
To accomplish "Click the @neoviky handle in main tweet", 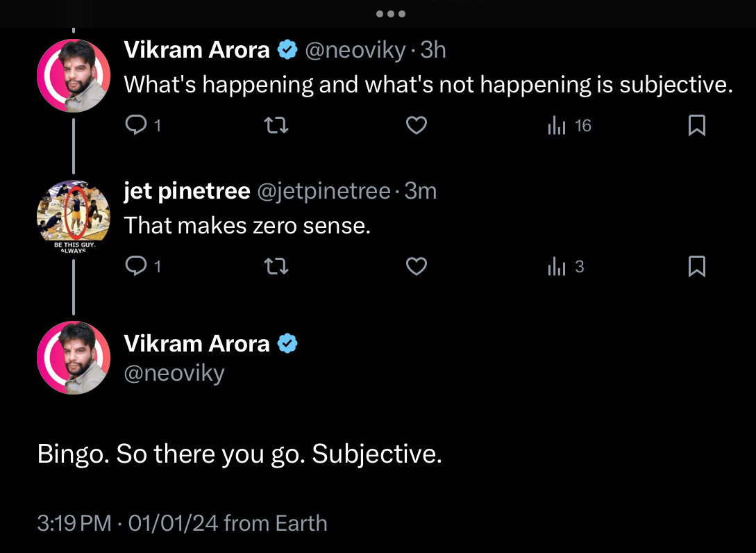I will tap(174, 373).
